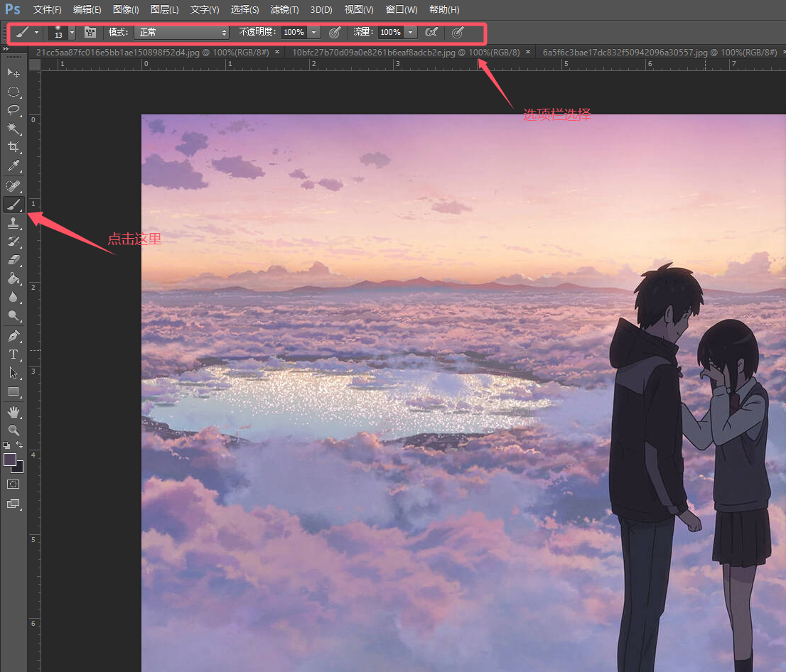The height and width of the screenshot is (672, 786).
Task: Switch to 6a5f6c3bae17dc832f50942096a30557.jpg tab
Action: [x=660, y=52]
